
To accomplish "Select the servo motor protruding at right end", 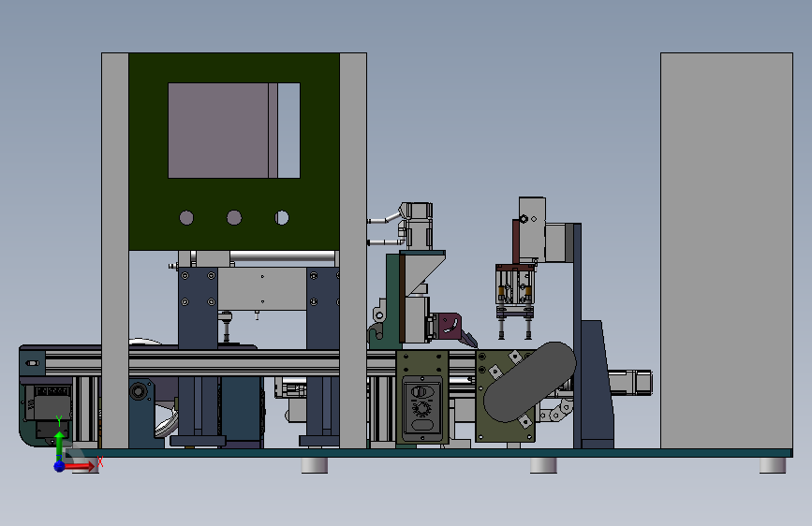I will click(x=630, y=383).
